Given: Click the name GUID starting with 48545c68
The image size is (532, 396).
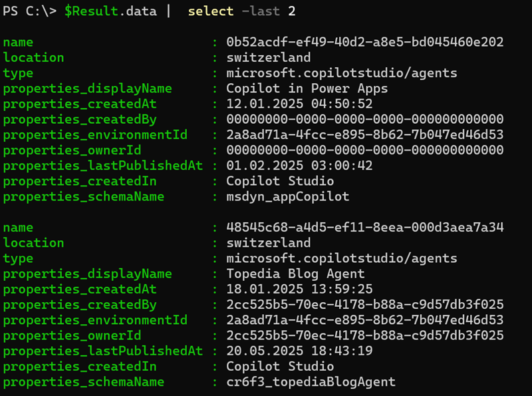Looking at the screenshot, I should [x=364, y=228].
